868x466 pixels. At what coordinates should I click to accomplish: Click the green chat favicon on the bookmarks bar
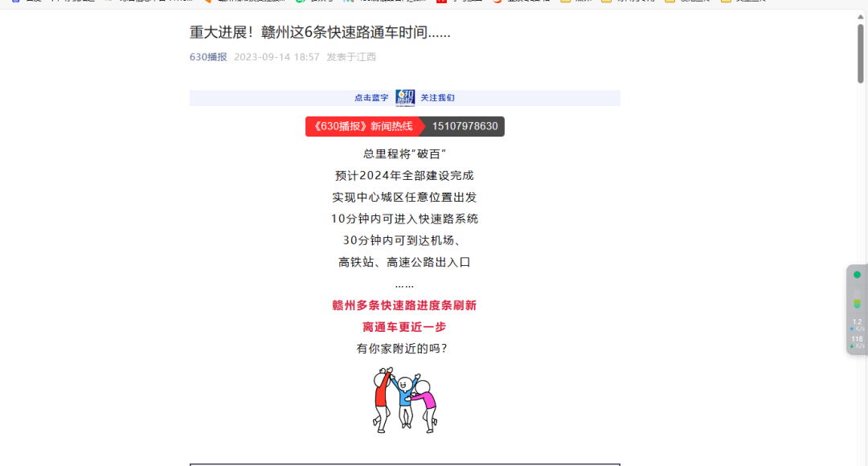pos(300,3)
